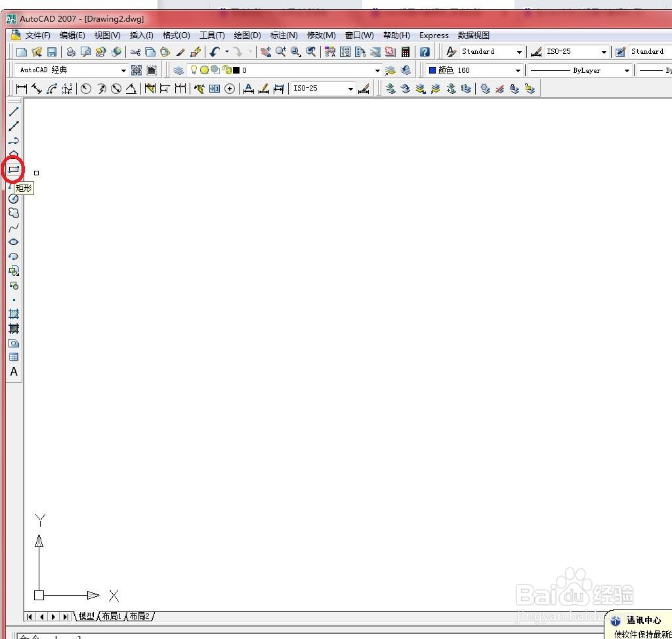Select the Multiline Text tool

point(14,372)
